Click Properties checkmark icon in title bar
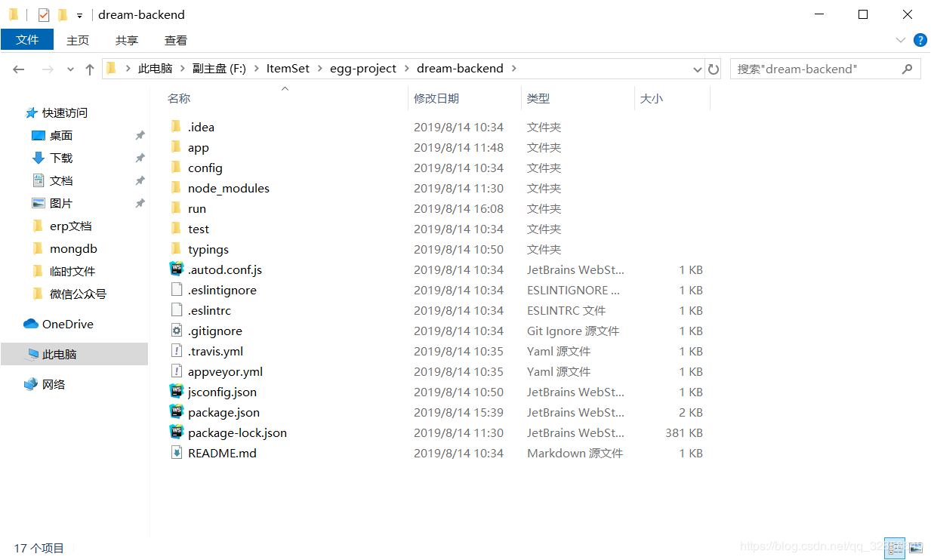This screenshot has width=931, height=560. tap(44, 14)
